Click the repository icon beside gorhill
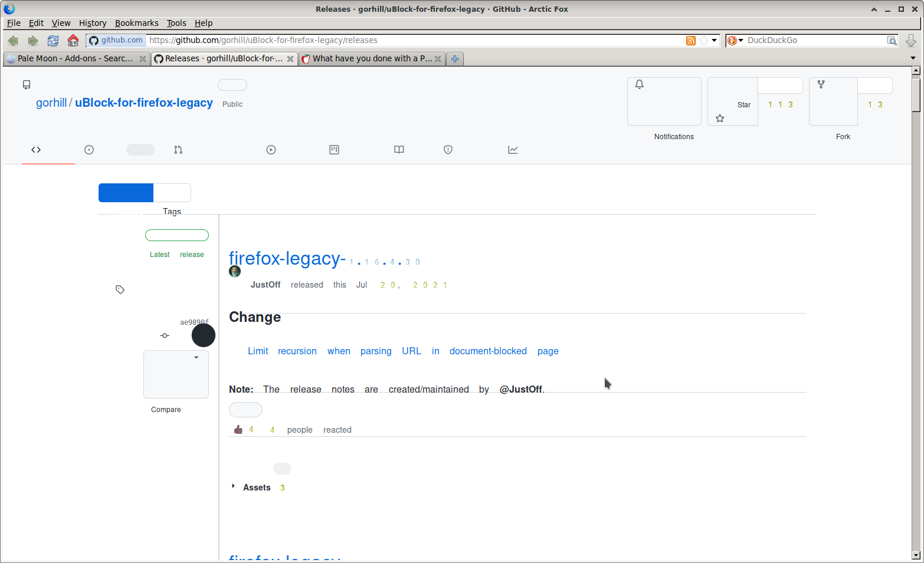This screenshot has width=924, height=563. pyautogui.click(x=27, y=85)
